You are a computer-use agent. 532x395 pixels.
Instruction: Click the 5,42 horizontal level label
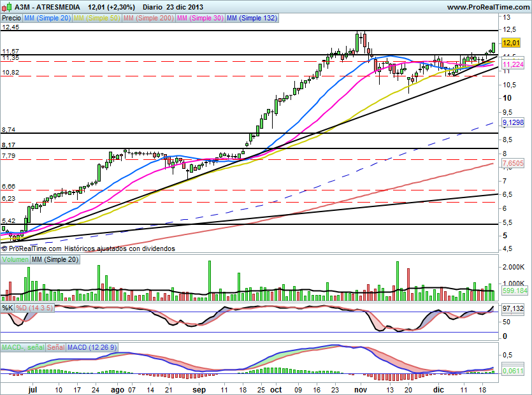click(8, 220)
